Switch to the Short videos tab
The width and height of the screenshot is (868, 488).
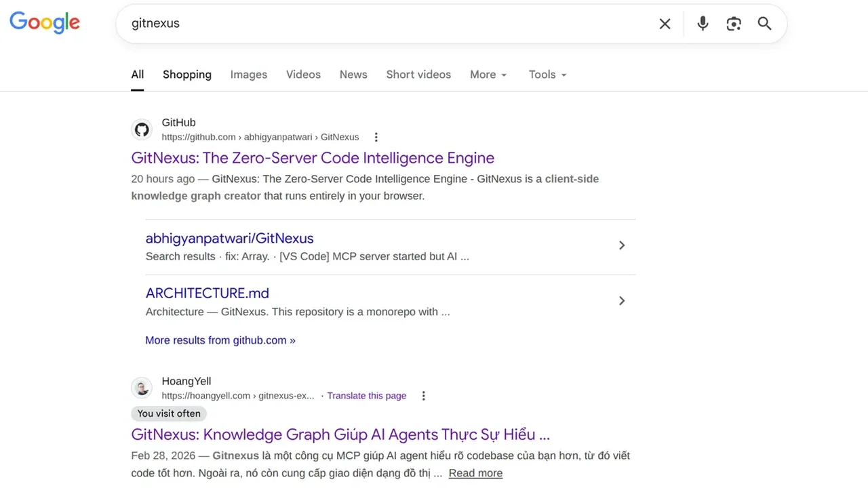point(418,75)
